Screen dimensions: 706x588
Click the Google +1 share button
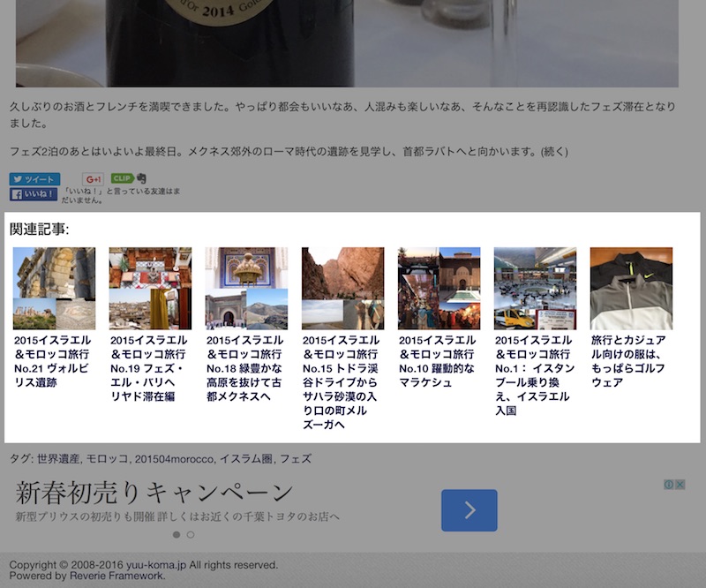coord(93,179)
